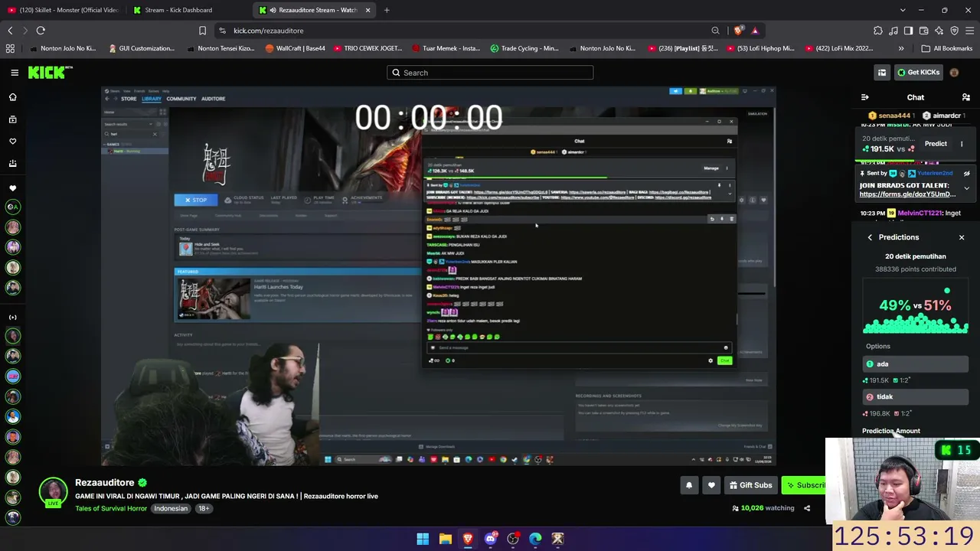Open 'Trade Cycling' bookmark
This screenshot has width=980, height=551.
coord(524,48)
